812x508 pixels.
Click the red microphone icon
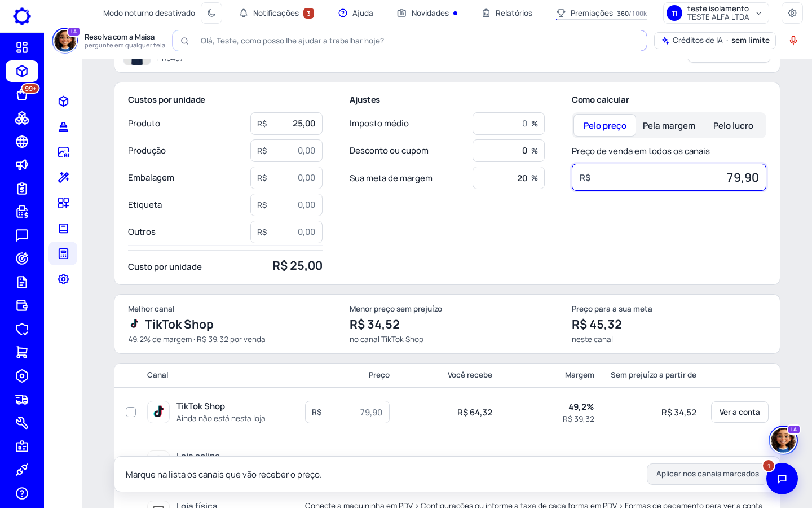click(793, 41)
